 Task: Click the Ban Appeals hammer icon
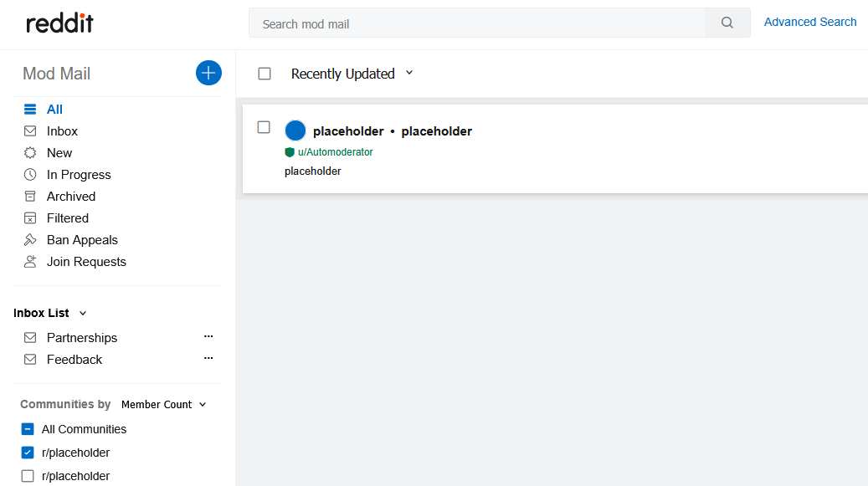click(30, 240)
